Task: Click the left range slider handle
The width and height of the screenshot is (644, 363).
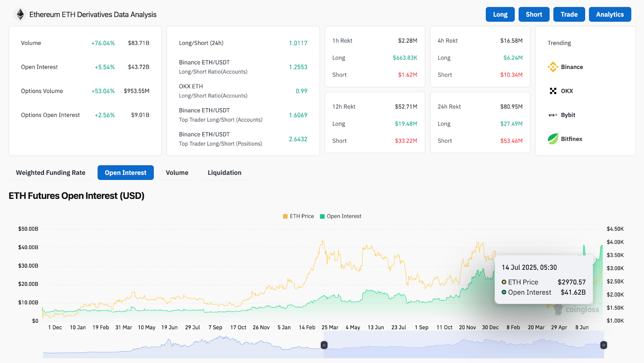Action: 324,345
